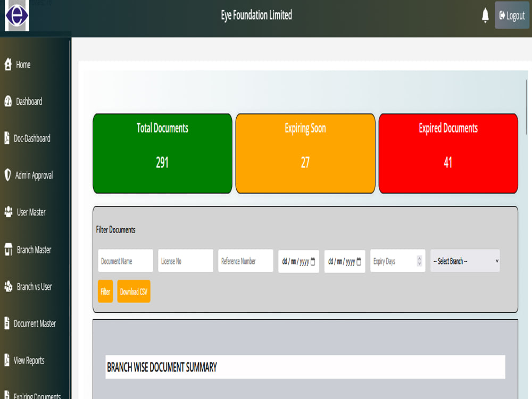The width and height of the screenshot is (532, 399).
Task: Click the green Total Documents card
Action: [x=162, y=153]
